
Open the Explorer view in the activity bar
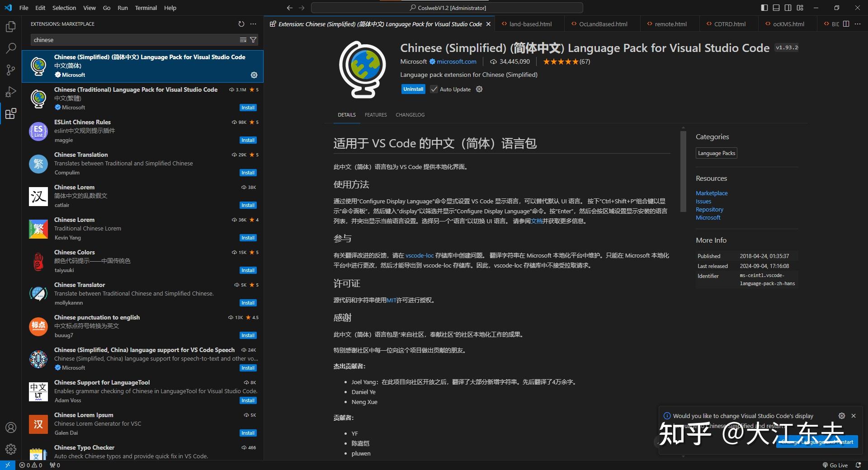point(10,27)
